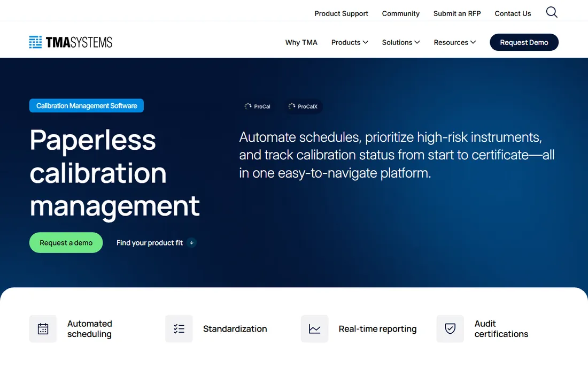Image resolution: width=588 pixels, height=368 pixels.
Task: Expand the Resources dropdown menu
Action: [x=455, y=42]
